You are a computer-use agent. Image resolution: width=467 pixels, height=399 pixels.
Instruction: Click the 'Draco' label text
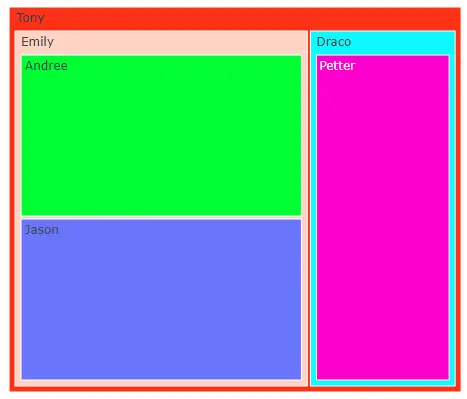[334, 42]
